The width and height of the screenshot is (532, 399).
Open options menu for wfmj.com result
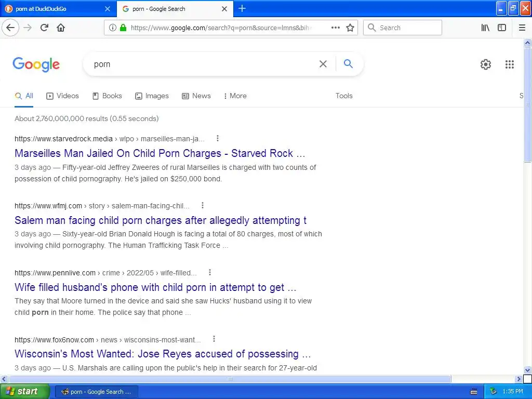(x=203, y=205)
